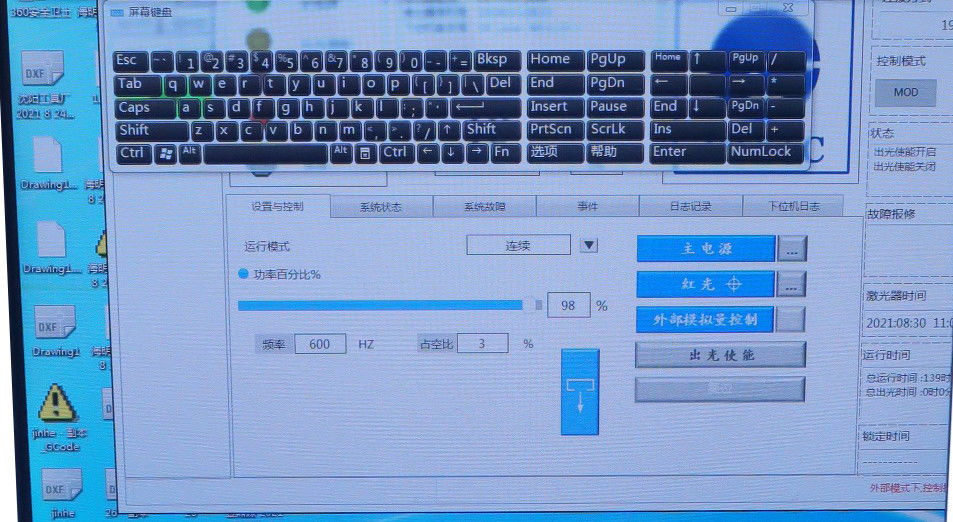
Task: Click the 频率 frequency input field
Action: pos(320,344)
